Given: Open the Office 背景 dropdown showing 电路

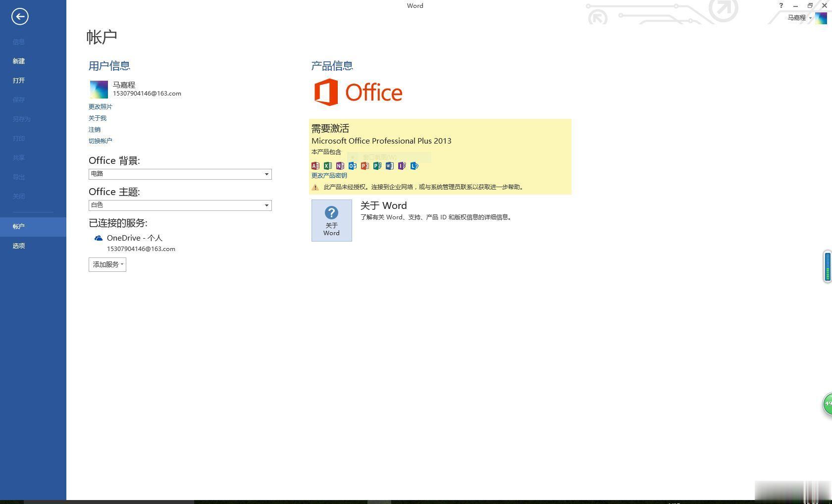Looking at the screenshot, I should (180, 174).
